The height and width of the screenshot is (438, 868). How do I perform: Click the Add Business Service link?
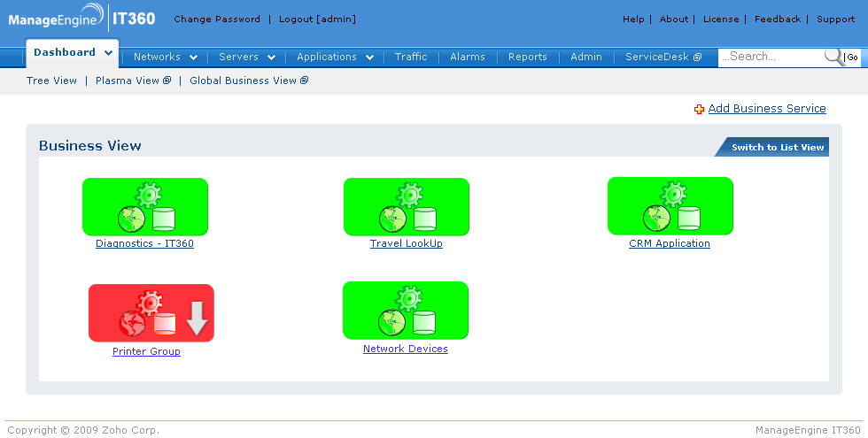pyautogui.click(x=767, y=109)
